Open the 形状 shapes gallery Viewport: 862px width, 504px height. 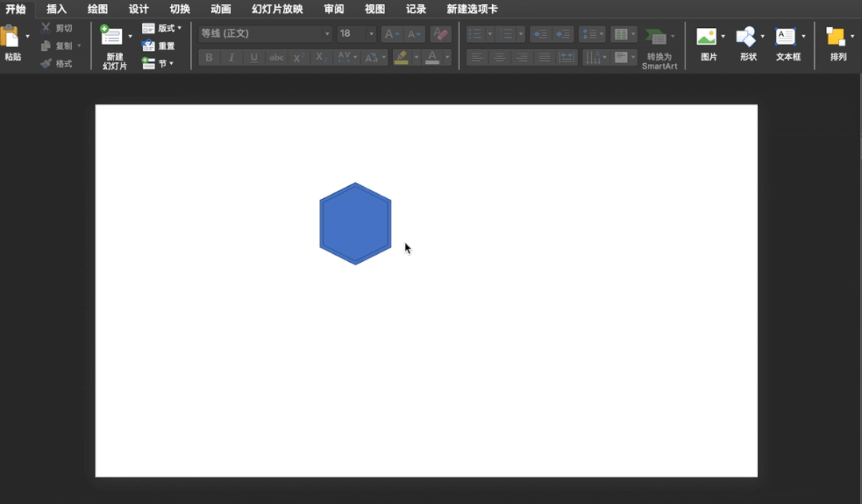[x=749, y=43]
